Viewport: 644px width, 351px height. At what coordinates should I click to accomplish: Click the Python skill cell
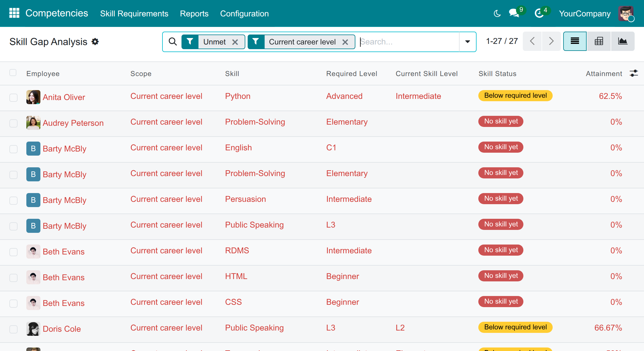pyautogui.click(x=238, y=96)
